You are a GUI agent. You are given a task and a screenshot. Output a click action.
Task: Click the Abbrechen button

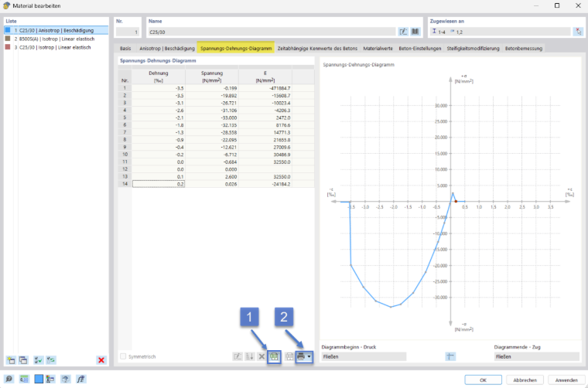[525, 379]
